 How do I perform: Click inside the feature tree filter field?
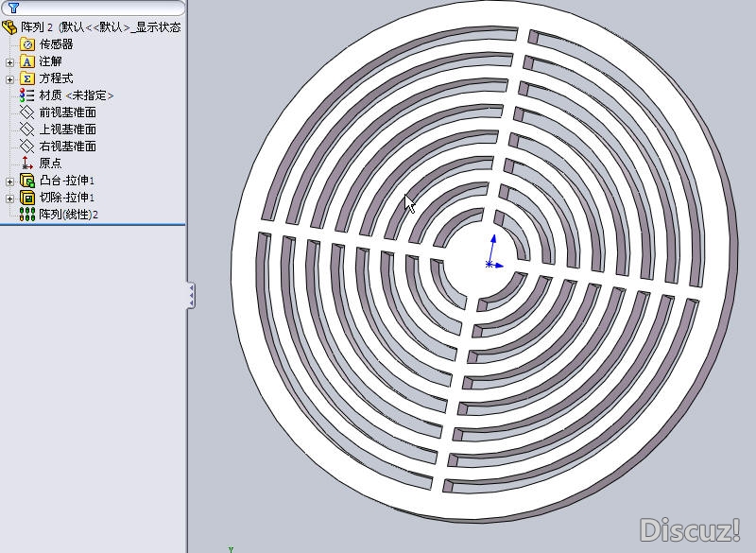coord(93,8)
